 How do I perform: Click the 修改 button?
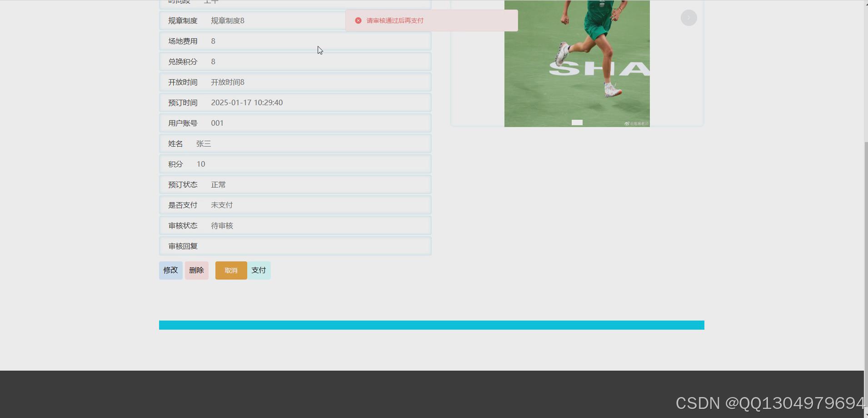coord(171,270)
